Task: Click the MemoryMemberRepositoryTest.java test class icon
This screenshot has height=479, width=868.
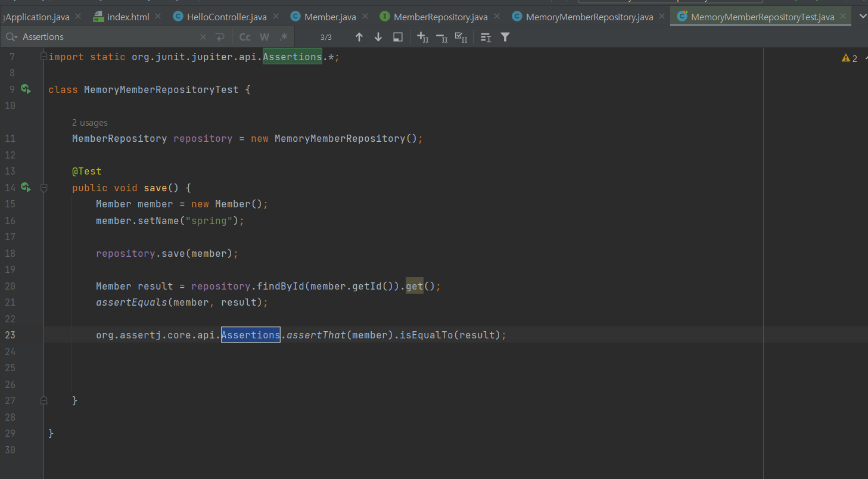Action: point(682,17)
